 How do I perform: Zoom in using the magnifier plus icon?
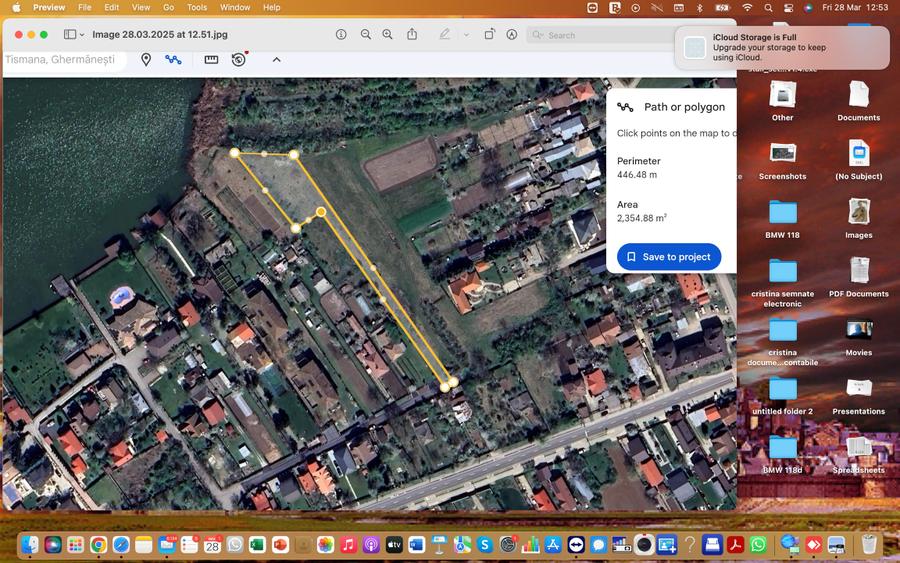point(388,34)
